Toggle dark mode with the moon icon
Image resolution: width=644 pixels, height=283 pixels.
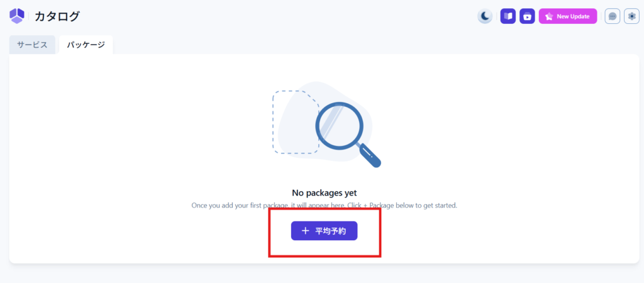485,16
